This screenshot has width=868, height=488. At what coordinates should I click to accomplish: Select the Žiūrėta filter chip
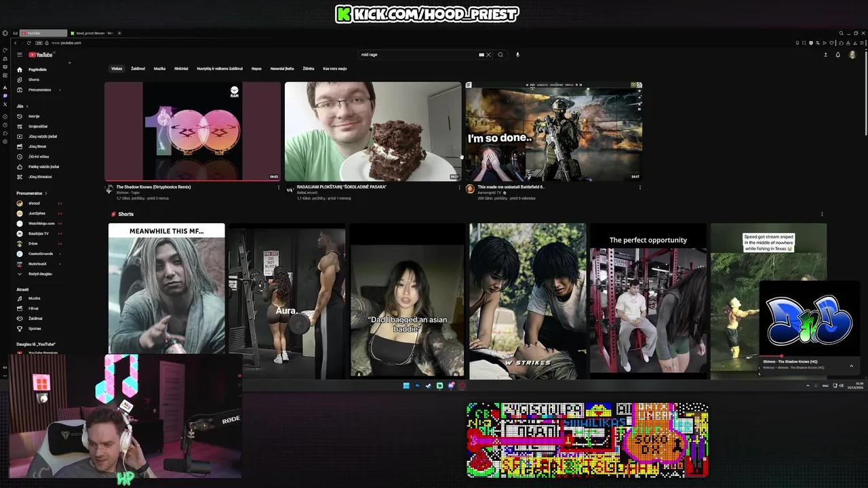[x=309, y=68]
